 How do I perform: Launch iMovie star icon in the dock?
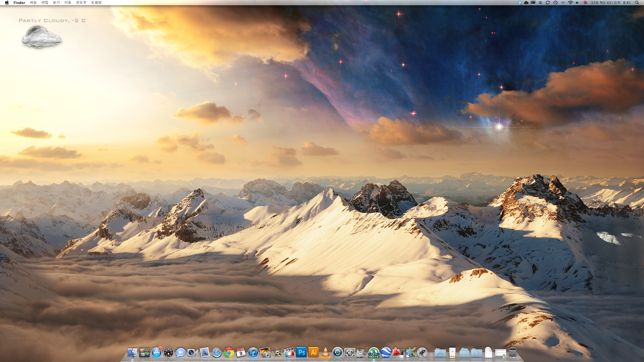(x=277, y=353)
